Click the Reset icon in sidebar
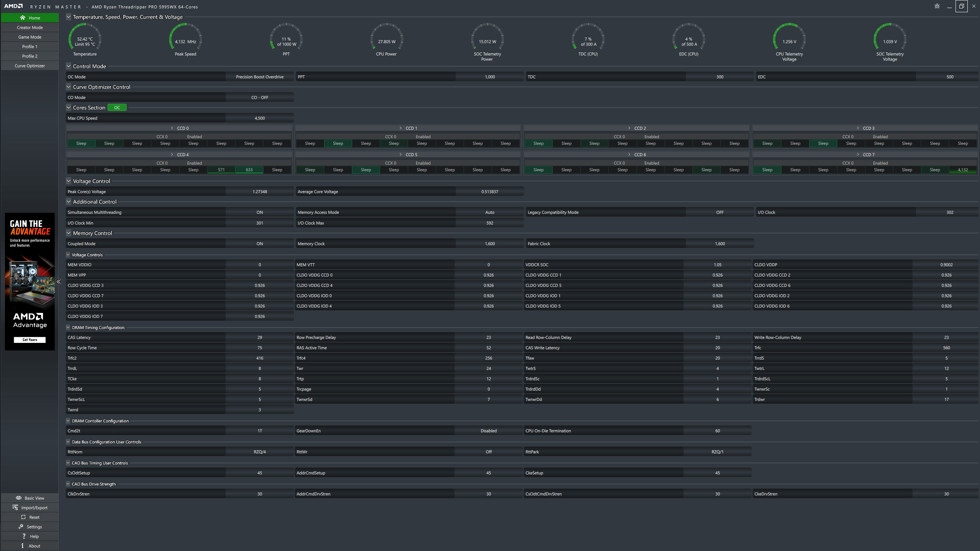The height and width of the screenshot is (551, 980). 23,517
